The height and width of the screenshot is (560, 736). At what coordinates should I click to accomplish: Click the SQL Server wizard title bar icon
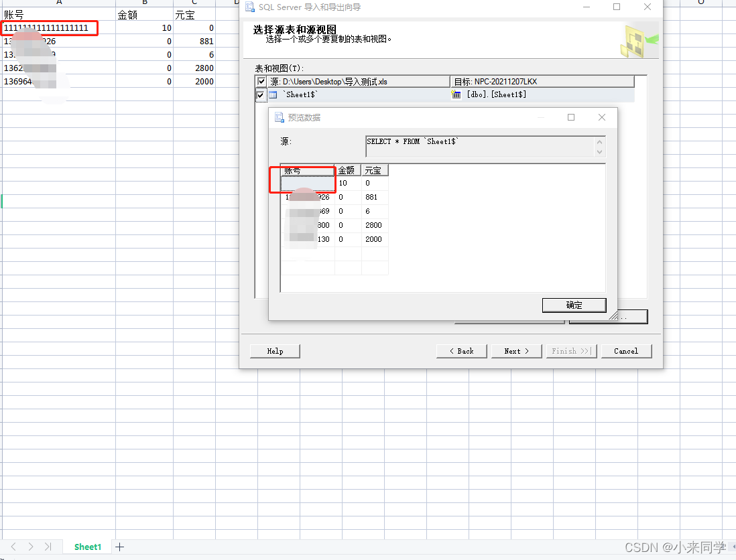pos(250,7)
